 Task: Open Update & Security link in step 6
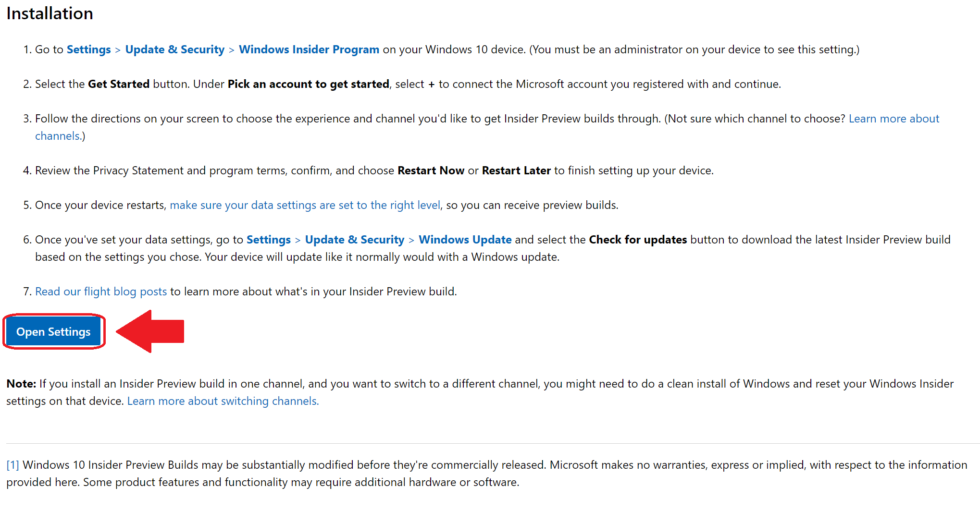pos(355,240)
